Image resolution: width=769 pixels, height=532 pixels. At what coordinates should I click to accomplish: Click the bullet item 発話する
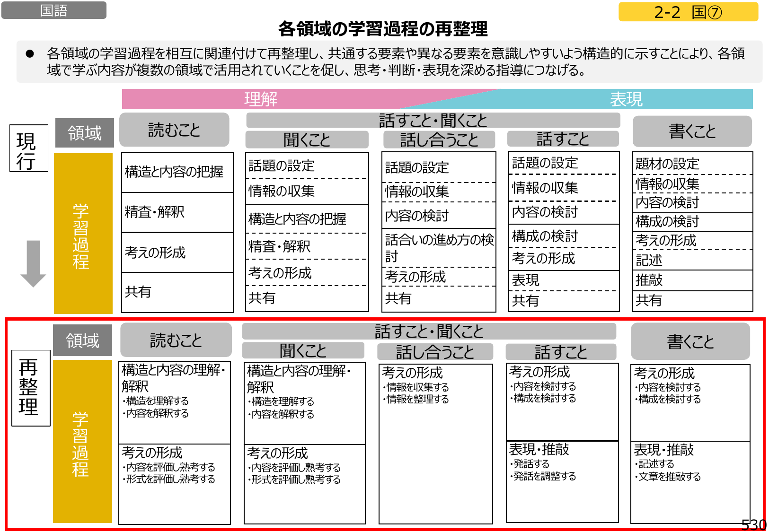(x=530, y=464)
